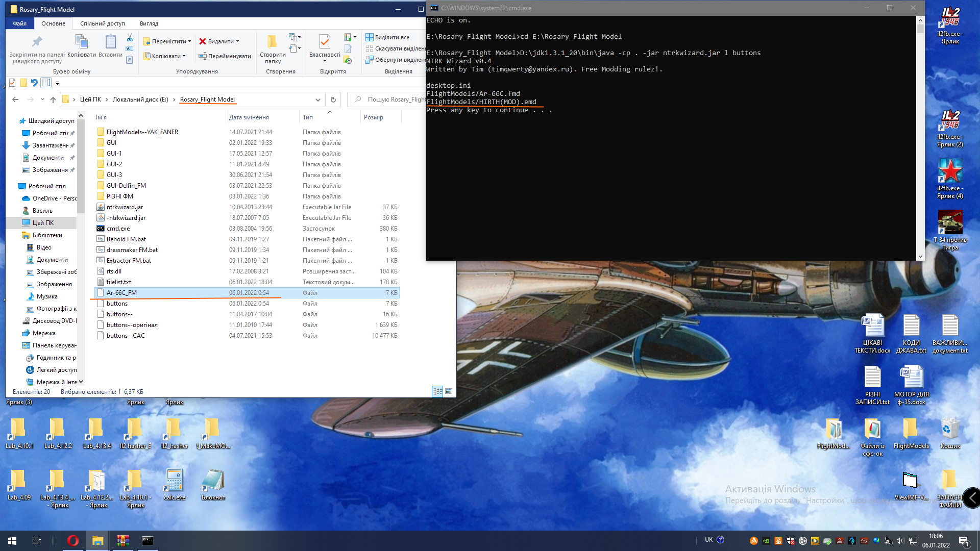Select the cmd.exe file

[x=118, y=229]
